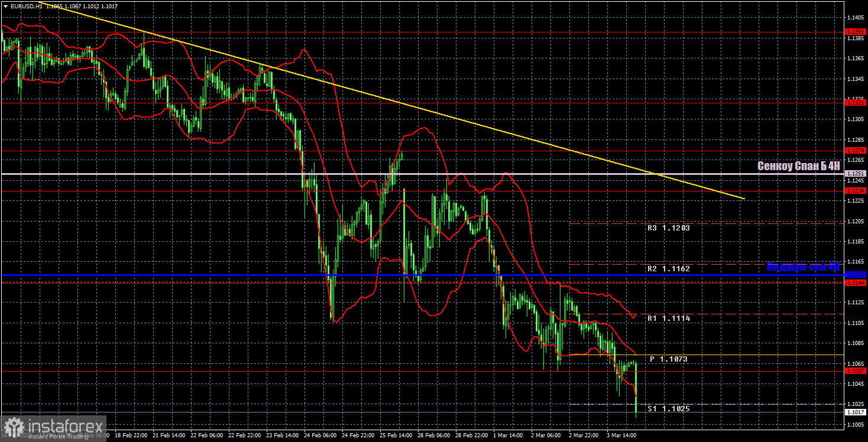Click the 1.1251 Senkou price tag
The height and width of the screenshot is (442, 868).
point(856,173)
